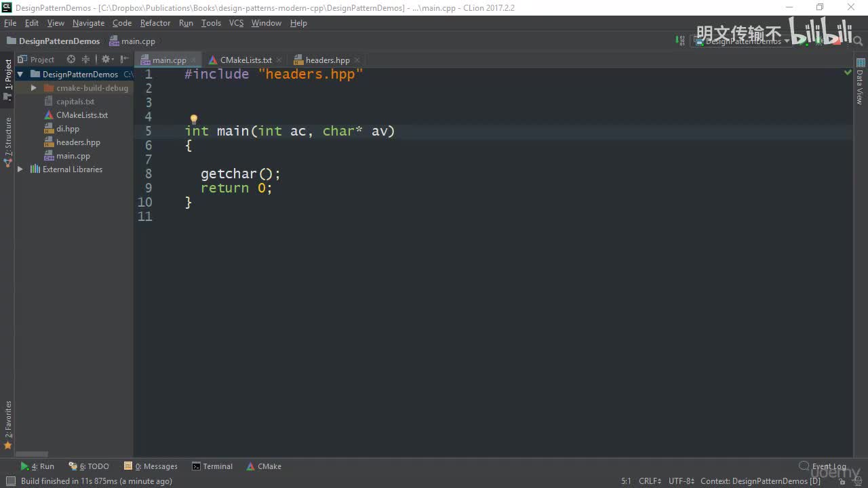The height and width of the screenshot is (488, 868).
Task: Click the 5:1 caret position indicator
Action: coord(626,481)
